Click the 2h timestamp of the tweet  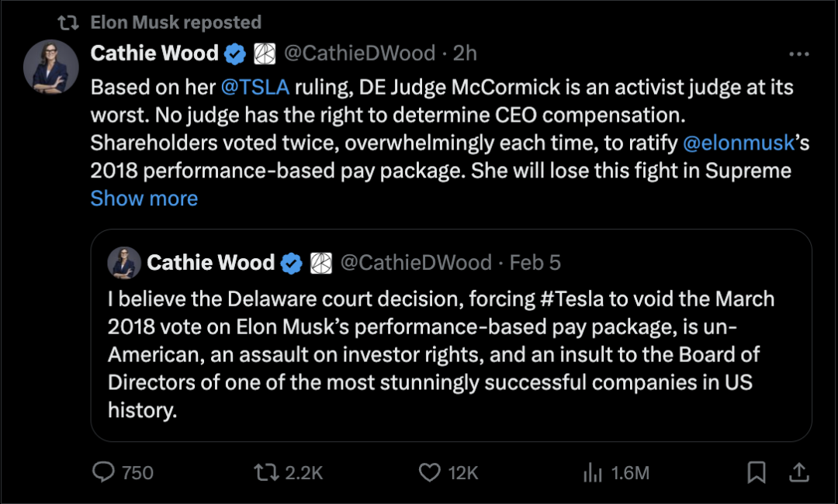465,54
